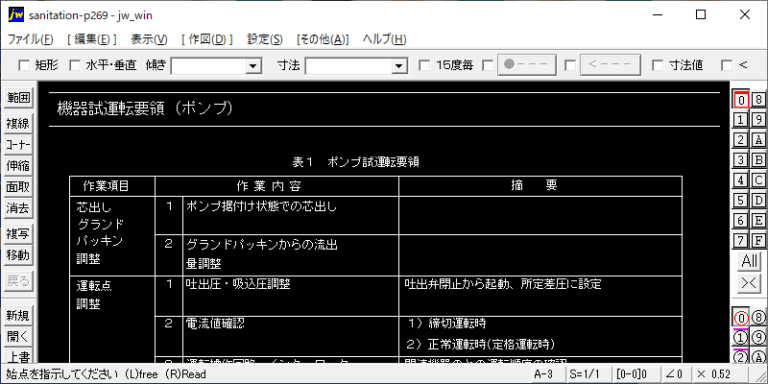
Task: Select circled layer group 0
Action: [741, 317]
